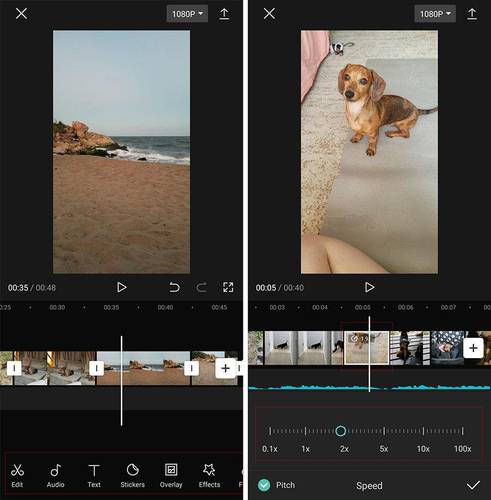Play the beach video preview

121,287
